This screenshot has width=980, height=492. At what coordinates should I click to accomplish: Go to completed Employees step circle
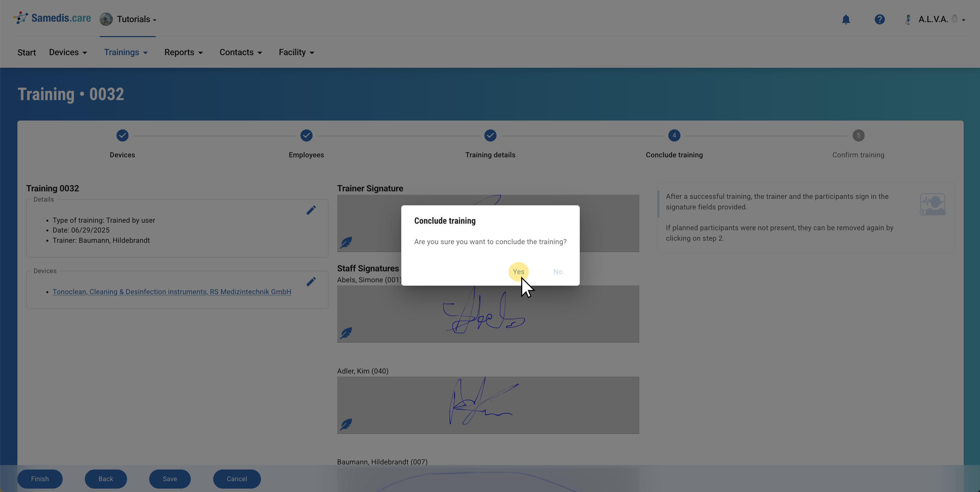tap(306, 136)
